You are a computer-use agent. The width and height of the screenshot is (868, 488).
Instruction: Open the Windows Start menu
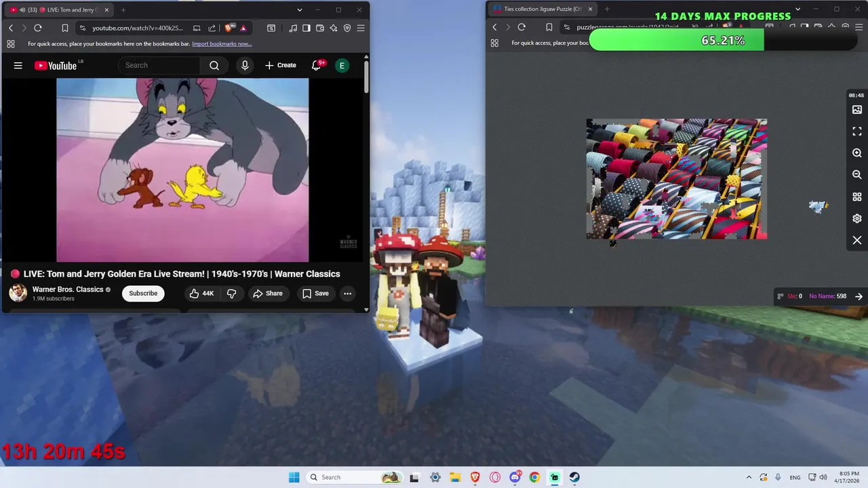pos(294,477)
